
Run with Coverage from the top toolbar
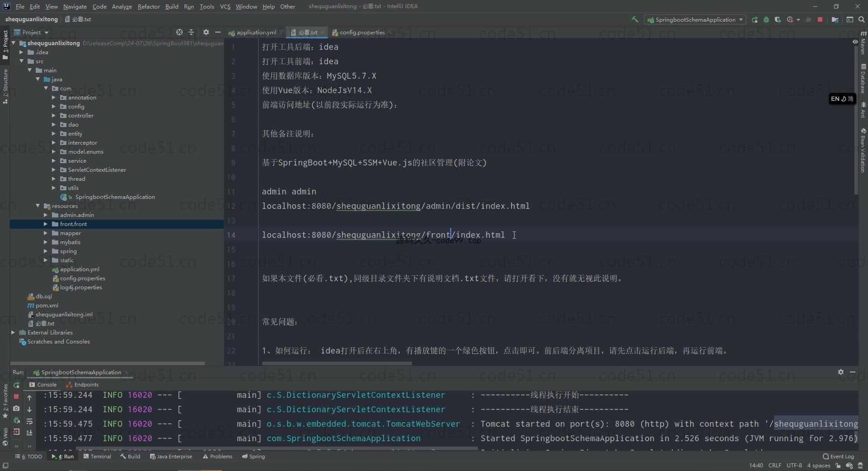(x=778, y=19)
